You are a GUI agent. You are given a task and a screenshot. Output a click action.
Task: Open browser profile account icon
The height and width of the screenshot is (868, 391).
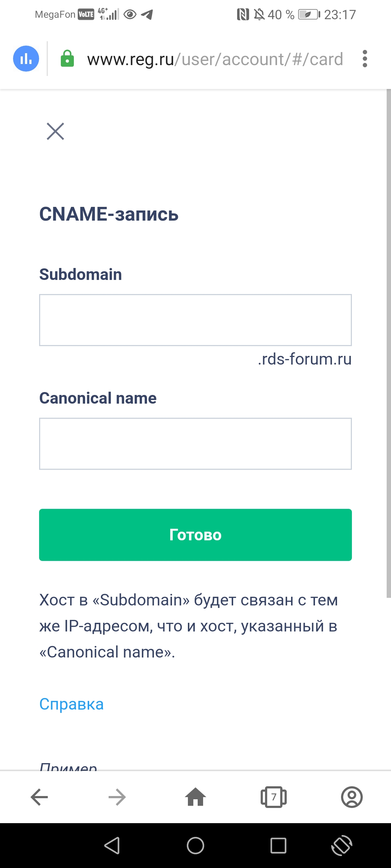(x=352, y=797)
